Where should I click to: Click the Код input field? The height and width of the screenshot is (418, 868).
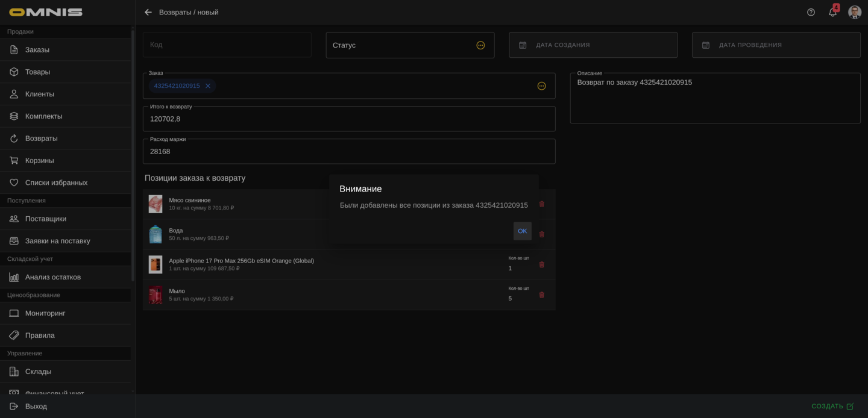coord(227,45)
